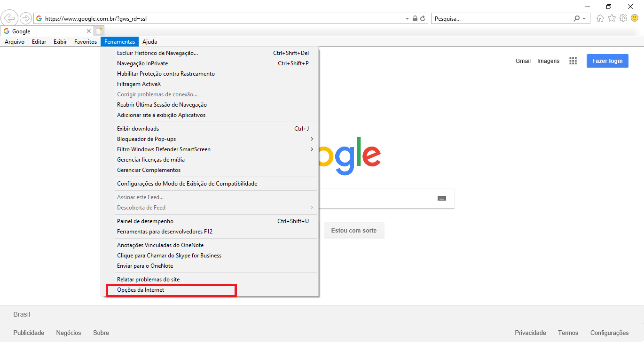Open the Publicidade footer link
Screen dimensions: 644x342
tap(29, 333)
